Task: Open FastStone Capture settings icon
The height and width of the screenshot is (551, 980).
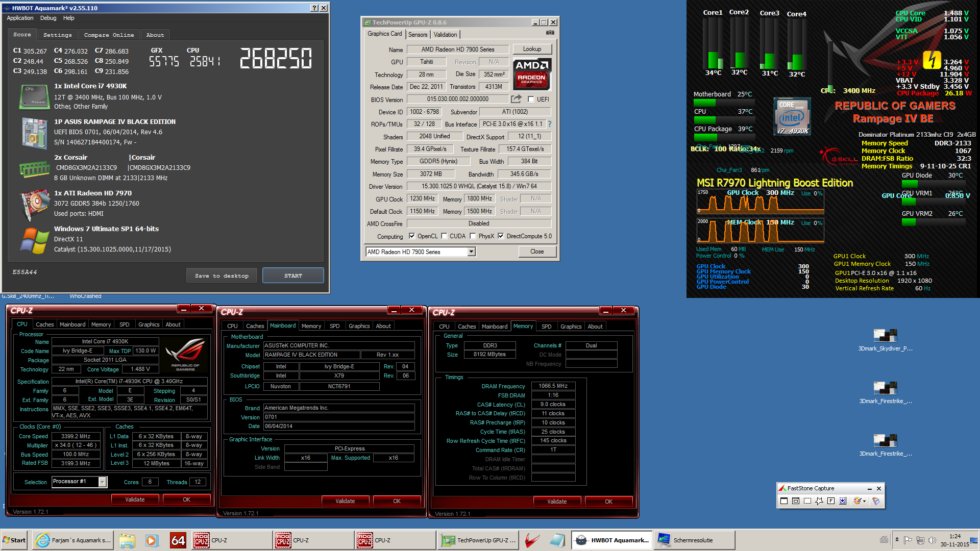Action: coord(876,501)
